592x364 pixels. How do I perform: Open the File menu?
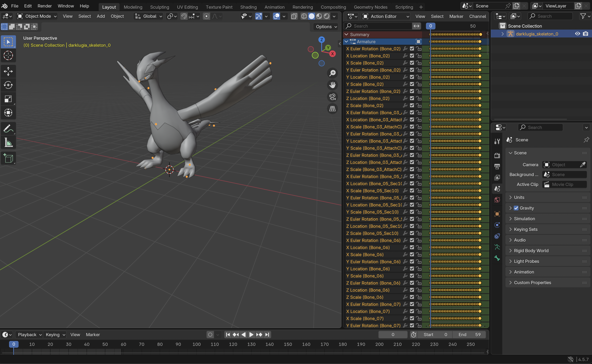point(15,6)
